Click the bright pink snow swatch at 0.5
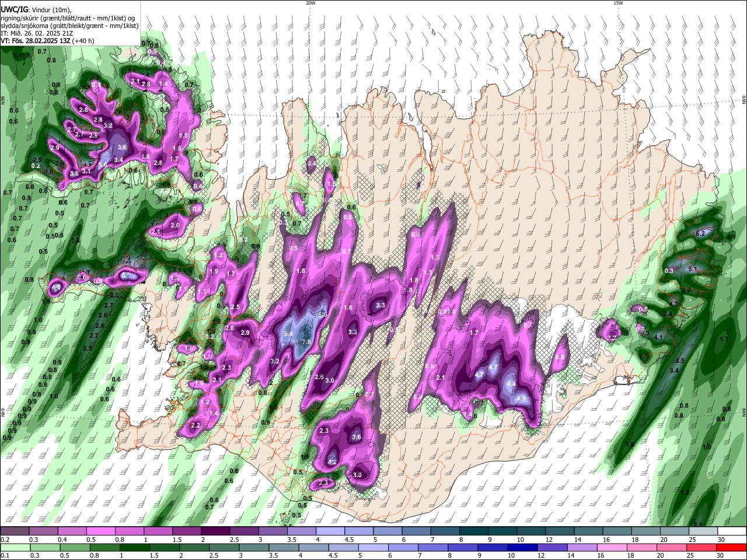Screen dimensions: 747x560 pos(100,531)
